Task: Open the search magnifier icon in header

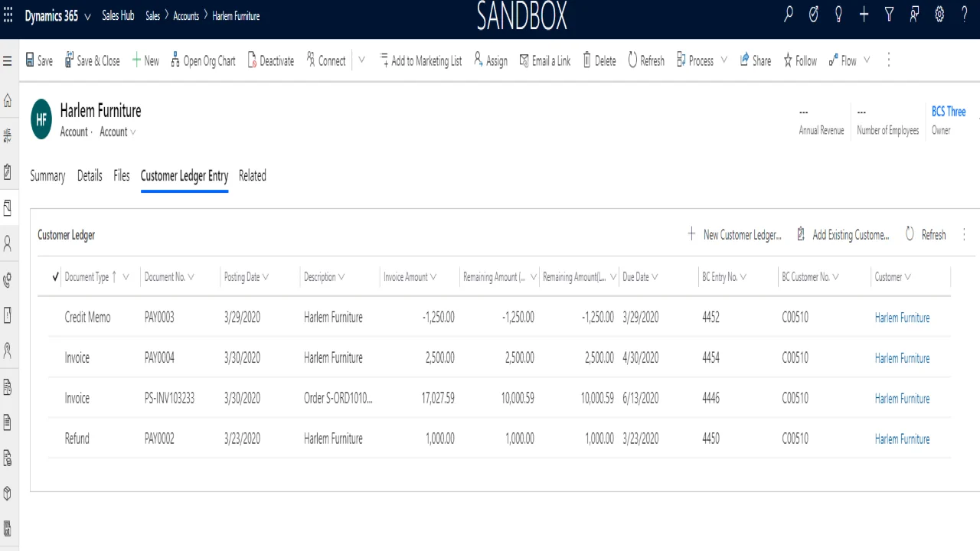Action: pyautogui.click(x=788, y=15)
